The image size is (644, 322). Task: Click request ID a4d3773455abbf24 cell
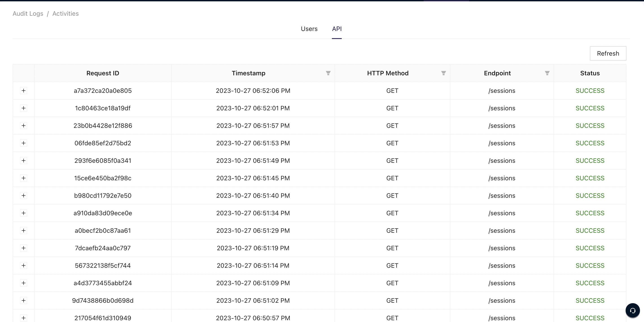point(103,283)
